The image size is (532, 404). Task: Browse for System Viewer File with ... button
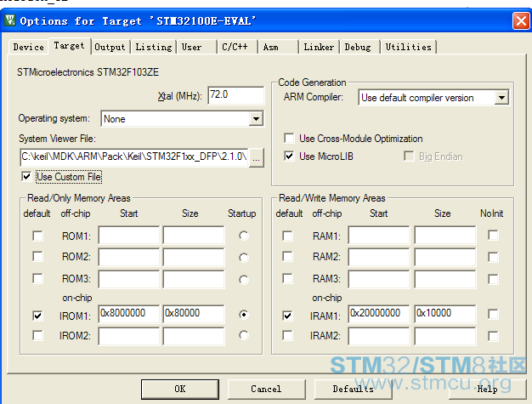pos(257,157)
